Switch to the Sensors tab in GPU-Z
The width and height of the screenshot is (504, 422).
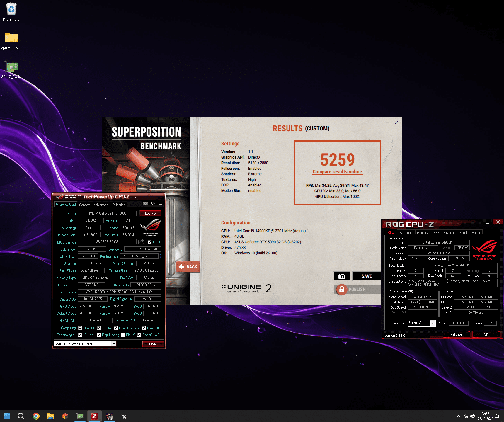click(x=85, y=205)
